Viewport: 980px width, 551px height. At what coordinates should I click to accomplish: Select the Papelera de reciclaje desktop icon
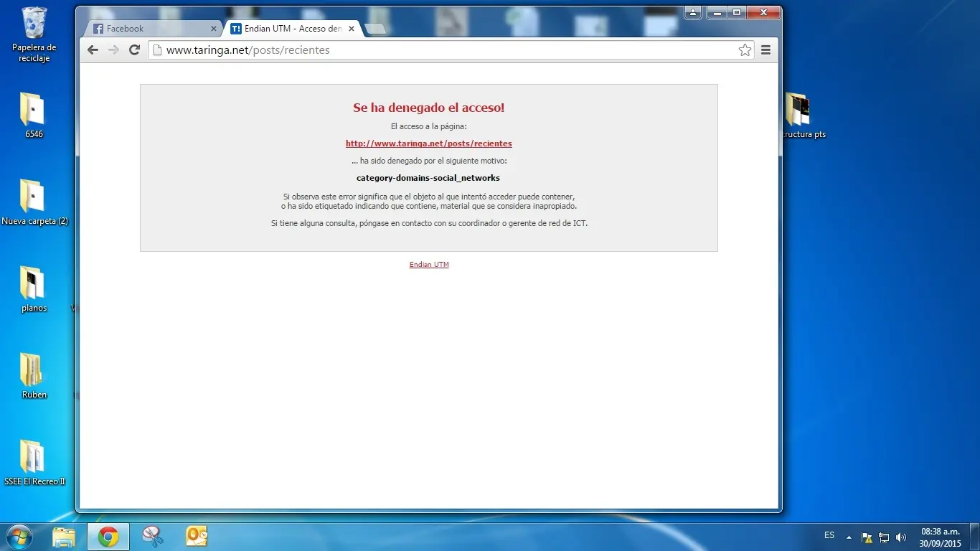[x=34, y=34]
